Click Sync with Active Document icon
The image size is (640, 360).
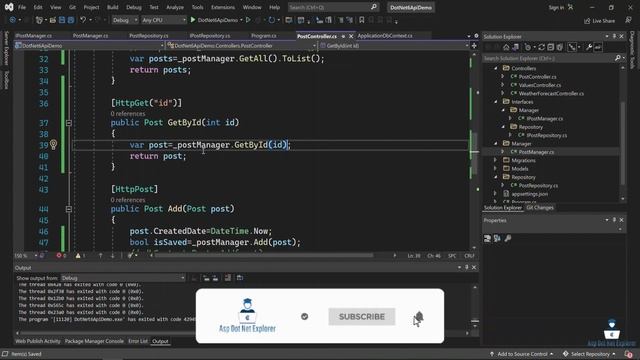pos(542,47)
